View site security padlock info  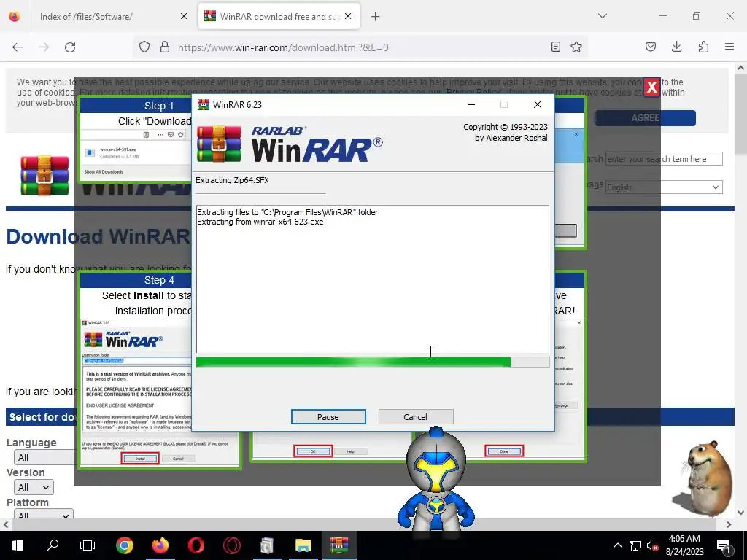pos(165,47)
